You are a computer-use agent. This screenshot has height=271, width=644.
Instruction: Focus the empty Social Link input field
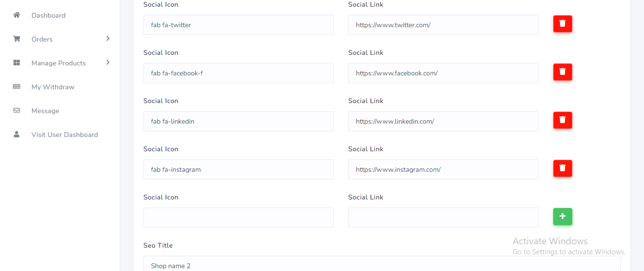[x=443, y=218]
